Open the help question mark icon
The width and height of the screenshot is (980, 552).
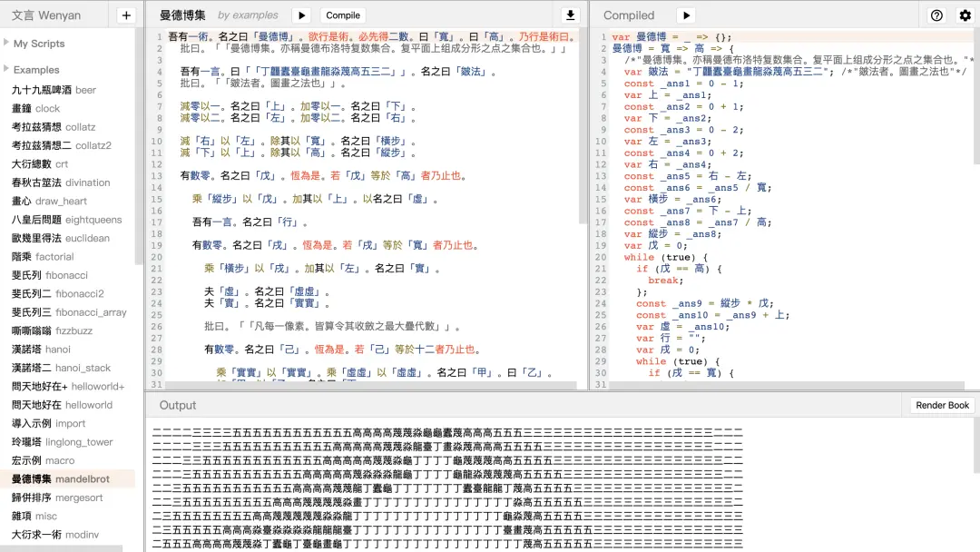point(936,15)
